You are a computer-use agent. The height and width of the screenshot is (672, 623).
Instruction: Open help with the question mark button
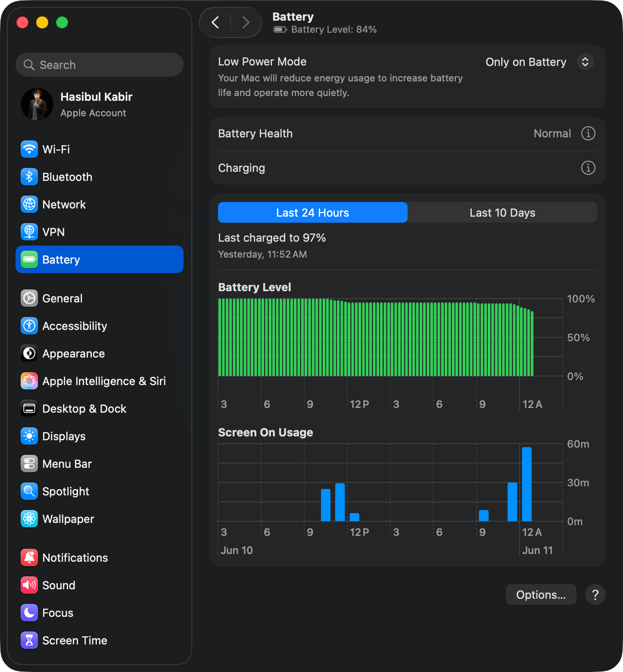tap(595, 595)
